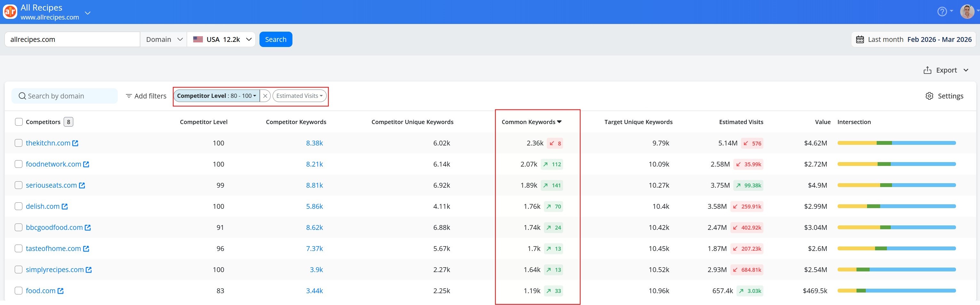Viewport: 980px width, 305px height.
Task: Check the delish.com row checkbox
Action: click(19, 206)
